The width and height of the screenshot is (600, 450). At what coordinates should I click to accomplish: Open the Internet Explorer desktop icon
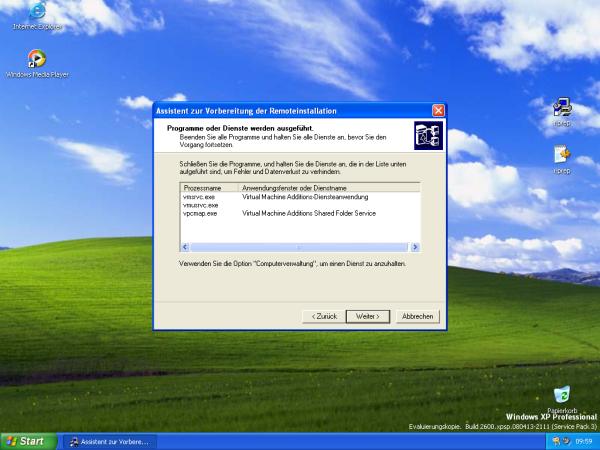(x=37, y=15)
